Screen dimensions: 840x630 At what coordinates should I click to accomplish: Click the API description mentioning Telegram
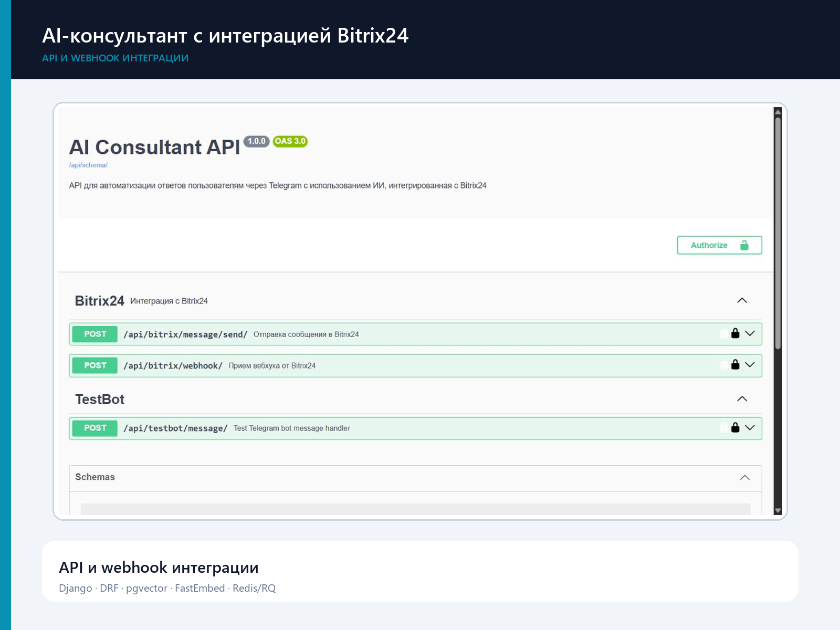(x=278, y=185)
